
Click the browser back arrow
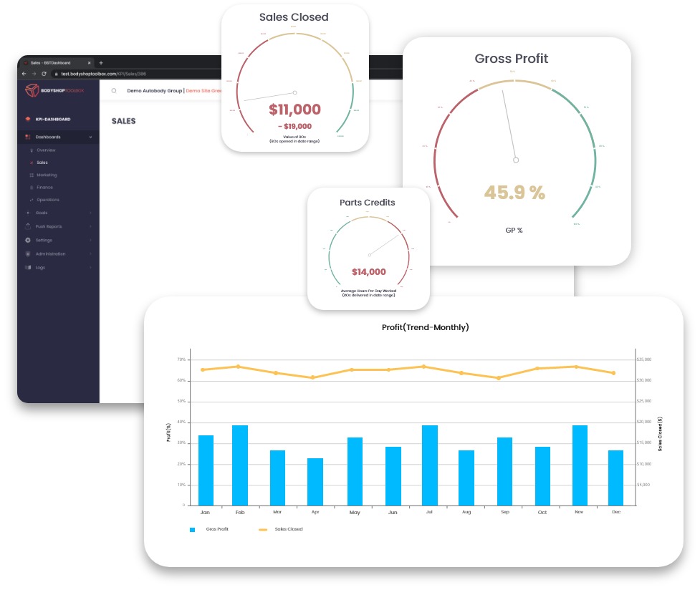pos(24,74)
